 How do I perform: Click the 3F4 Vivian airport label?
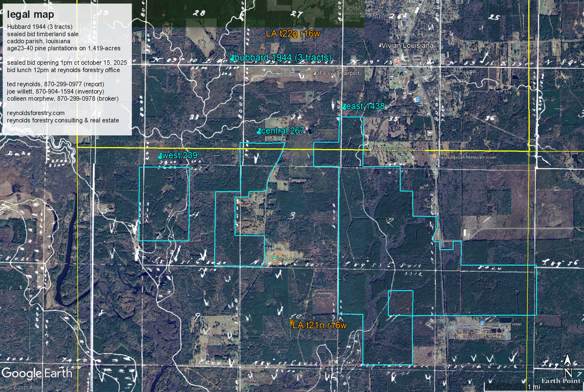[338, 73]
